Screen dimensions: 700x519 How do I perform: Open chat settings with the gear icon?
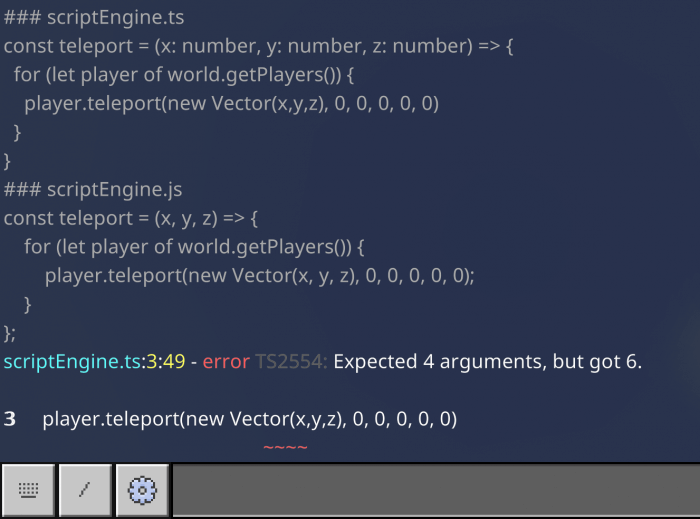click(143, 489)
